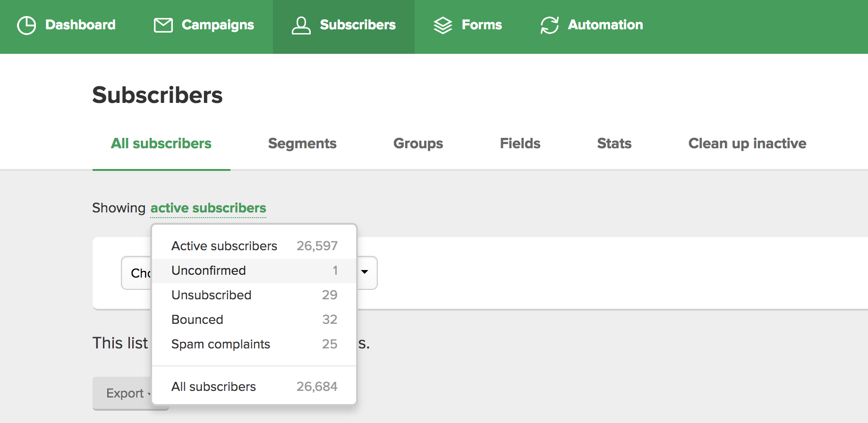Open the active subscribers filter dropdown
868x423 pixels.
click(208, 208)
